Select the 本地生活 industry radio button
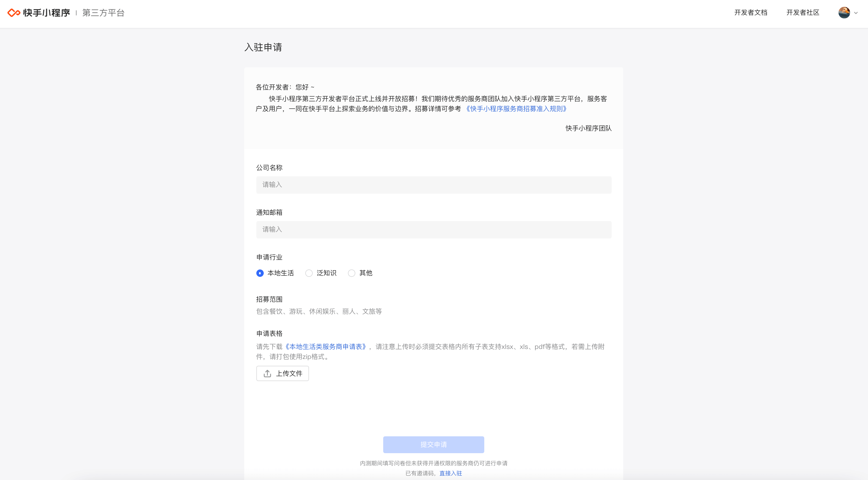This screenshot has width=868, height=480. [x=260, y=273]
